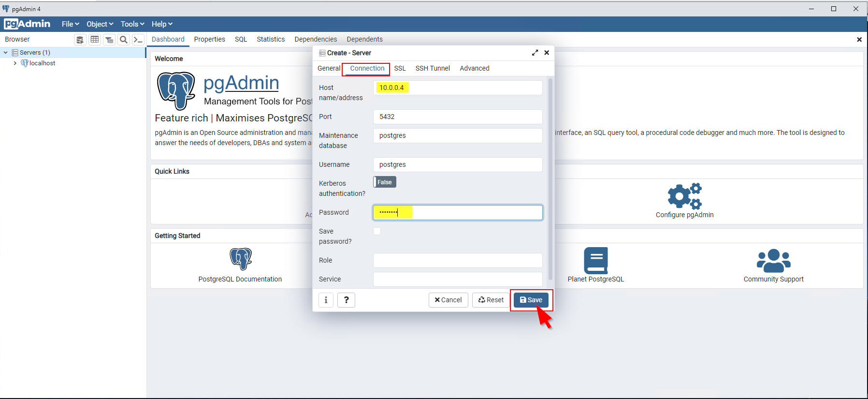Screen dimensions: 868x399
Task: Open the SQL tab
Action: point(241,39)
